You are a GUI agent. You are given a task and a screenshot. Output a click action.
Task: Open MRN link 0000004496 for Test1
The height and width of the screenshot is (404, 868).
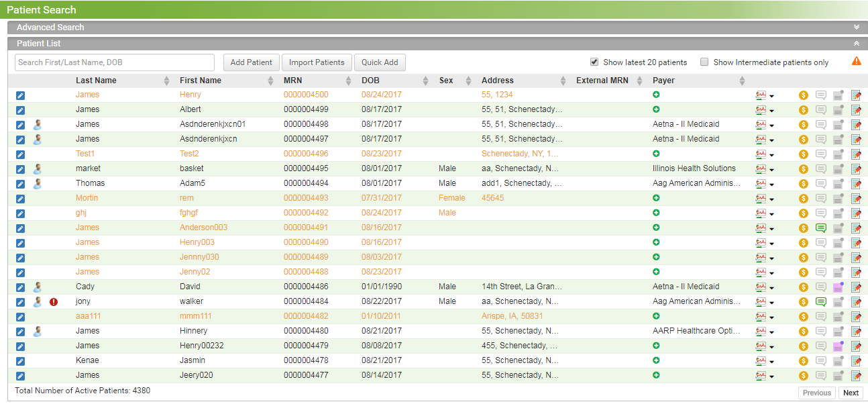(305, 154)
